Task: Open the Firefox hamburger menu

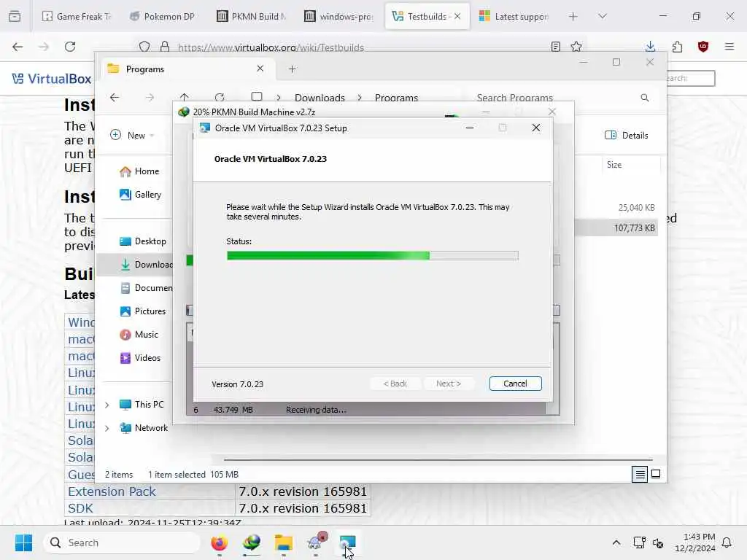Action: click(729, 47)
